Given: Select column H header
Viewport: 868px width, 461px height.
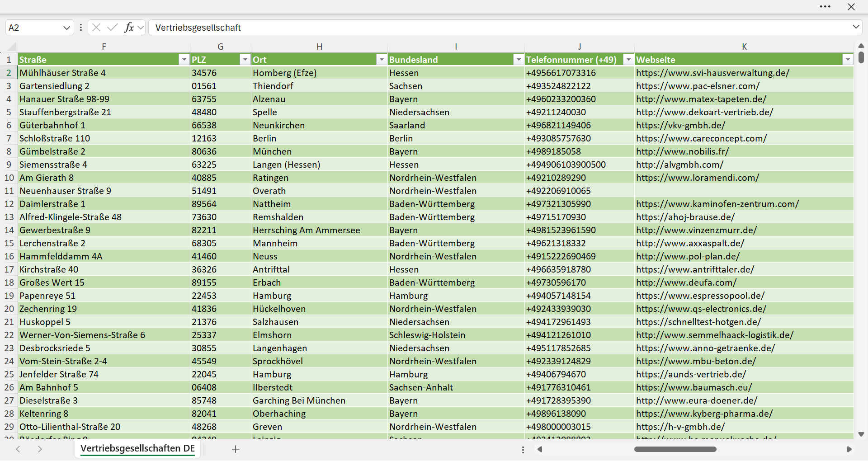Looking at the screenshot, I should pyautogui.click(x=319, y=47).
